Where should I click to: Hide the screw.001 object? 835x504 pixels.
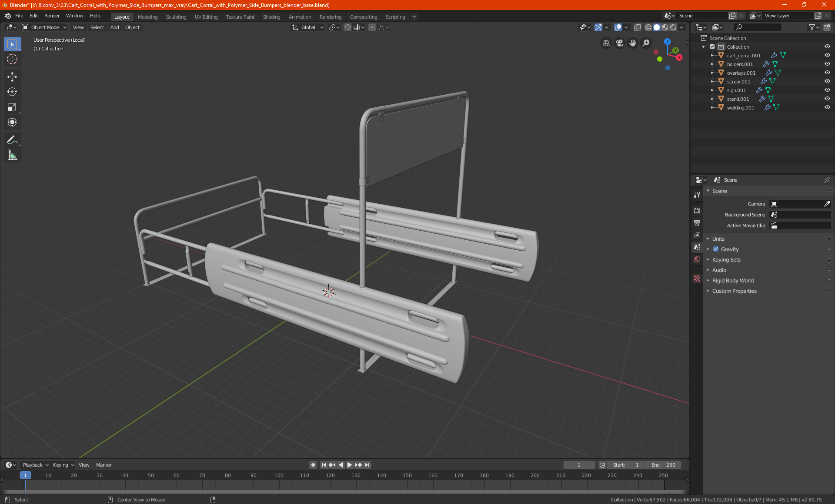tap(827, 82)
